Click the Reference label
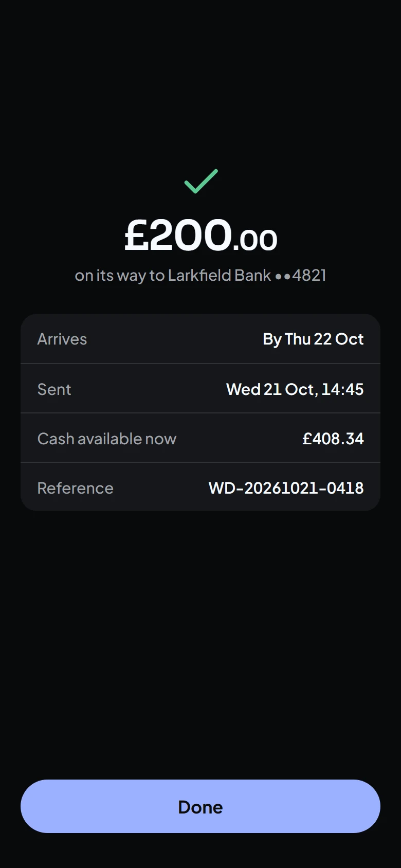This screenshot has width=401, height=868. tap(76, 488)
